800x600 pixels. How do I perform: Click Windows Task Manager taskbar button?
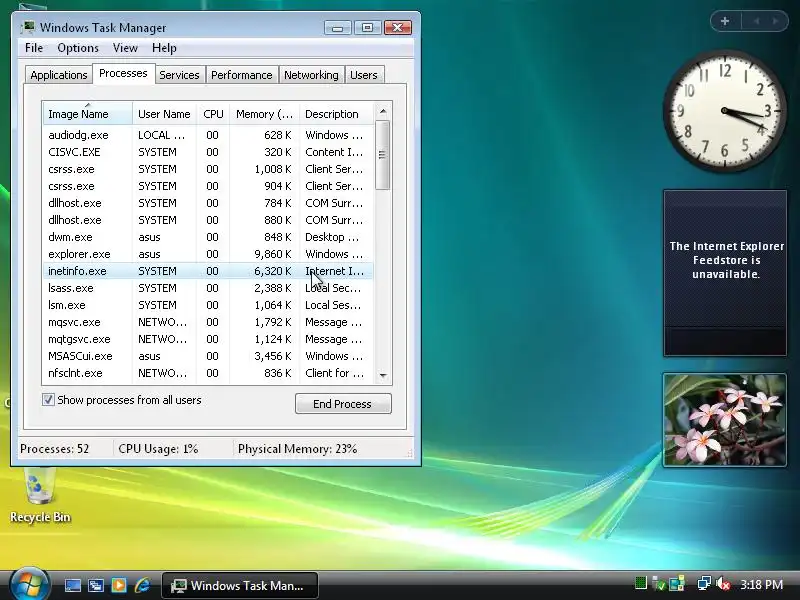(x=240, y=585)
